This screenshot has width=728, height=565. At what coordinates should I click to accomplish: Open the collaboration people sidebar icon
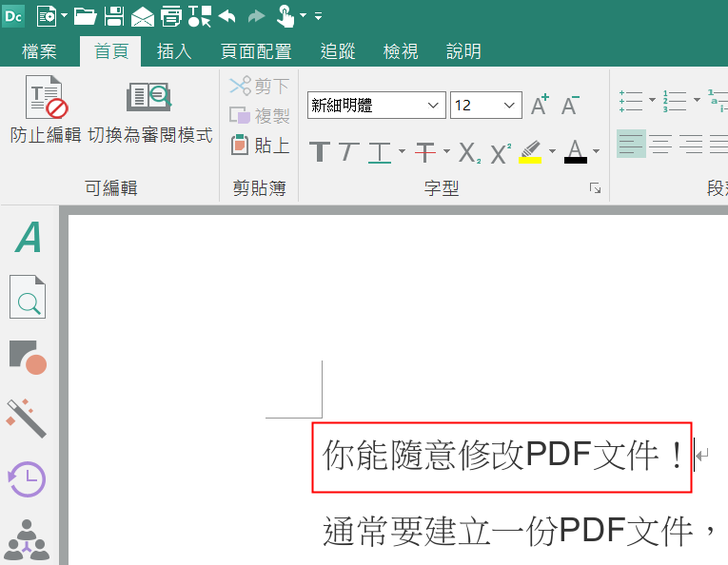tap(27, 539)
